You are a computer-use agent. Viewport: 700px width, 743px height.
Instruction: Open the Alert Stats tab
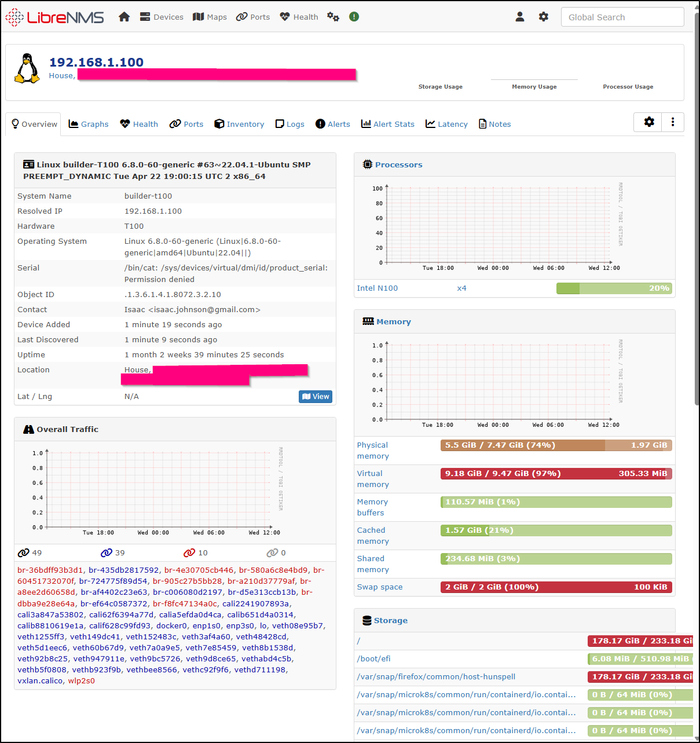click(x=388, y=124)
